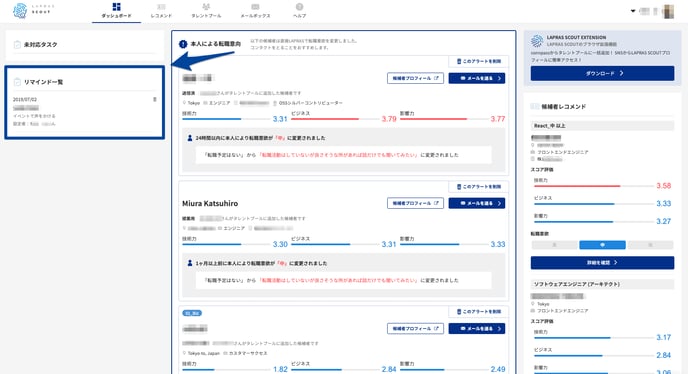The image size is (688, 374).
Task: Click the user avatar thumbnail
Action: (x=668, y=11)
